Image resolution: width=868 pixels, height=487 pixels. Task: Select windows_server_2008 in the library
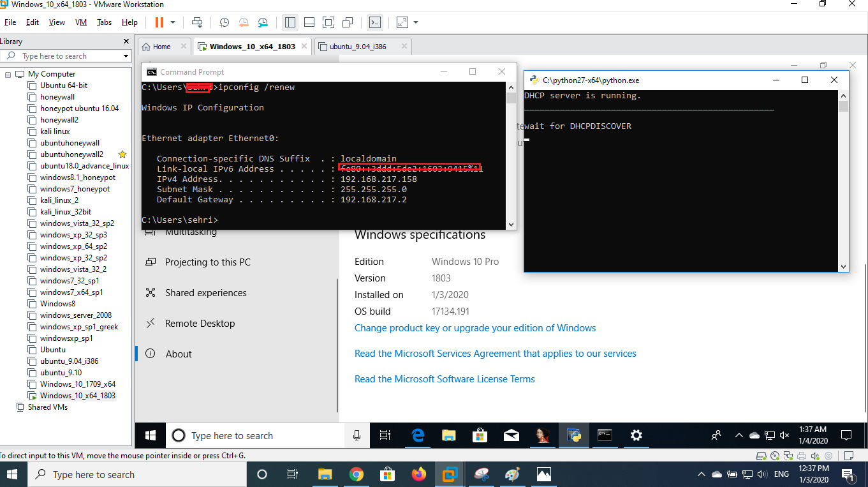point(76,315)
